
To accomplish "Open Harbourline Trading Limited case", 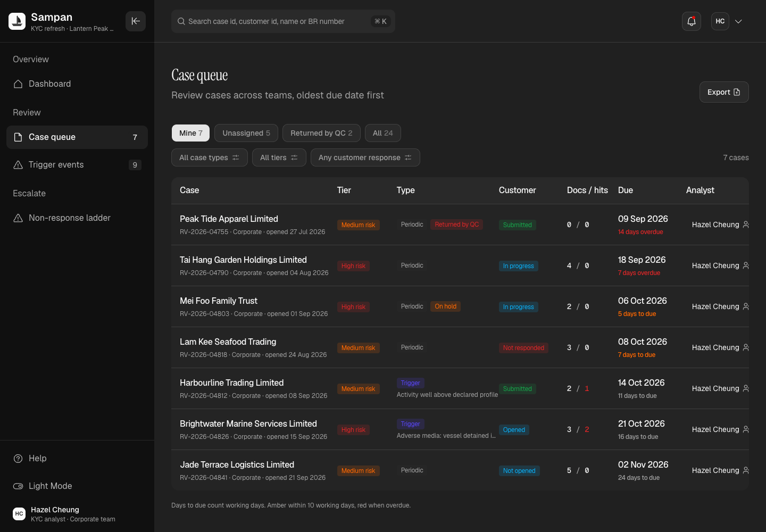I will (x=231, y=383).
